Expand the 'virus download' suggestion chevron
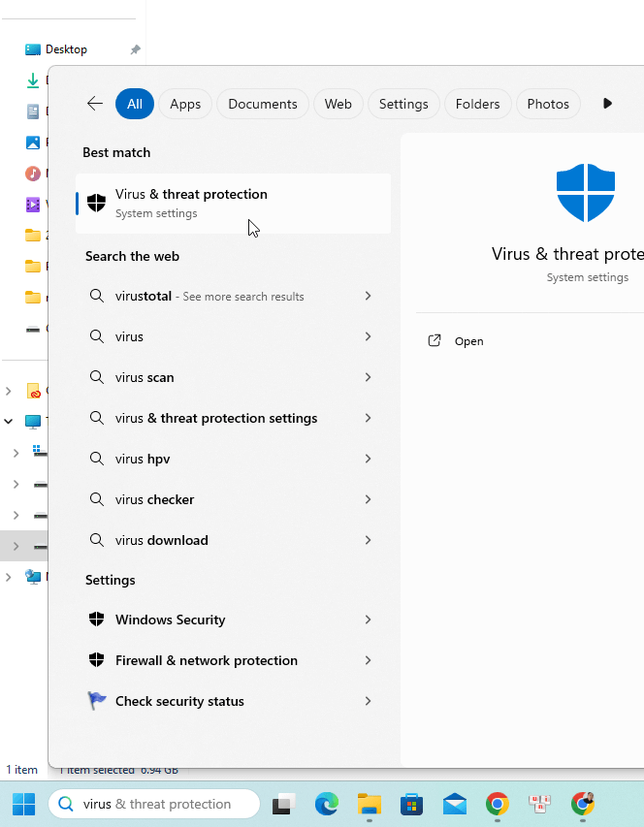Viewport: 644px width, 827px height. (369, 540)
